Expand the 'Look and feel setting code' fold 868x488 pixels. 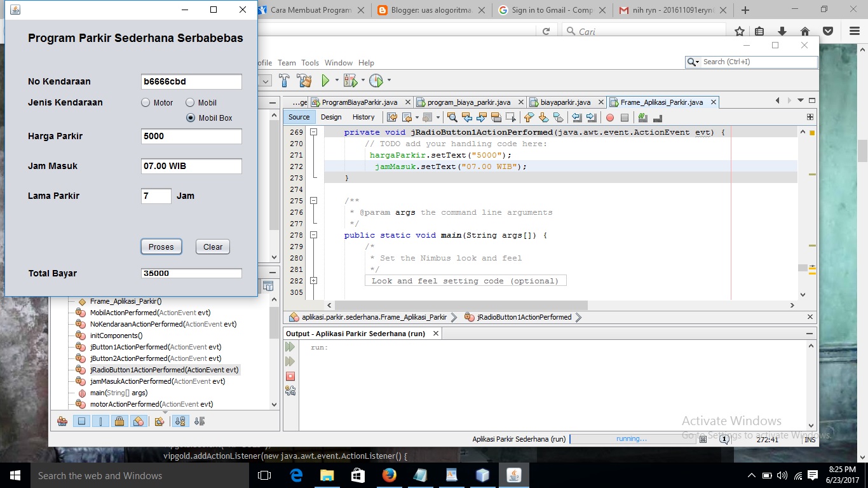313,280
